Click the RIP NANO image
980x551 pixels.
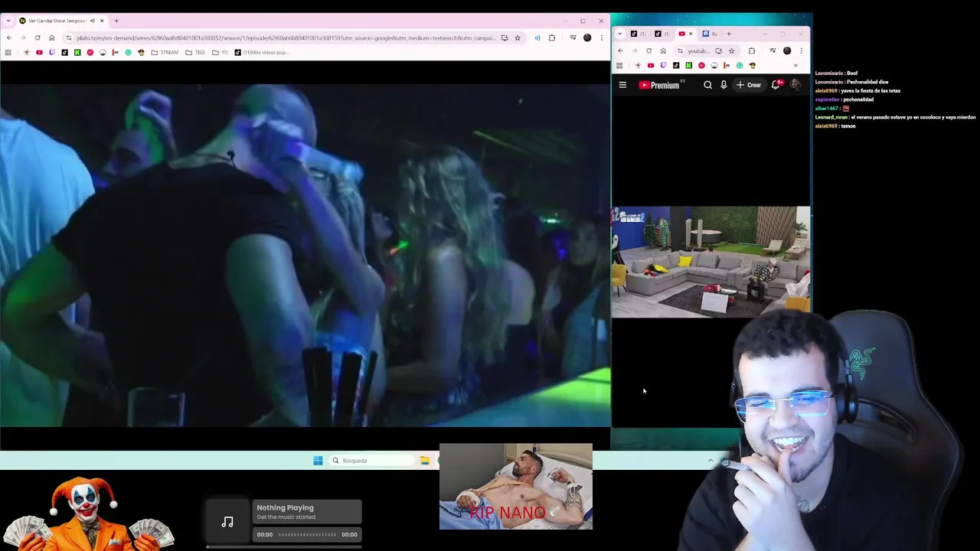point(515,487)
